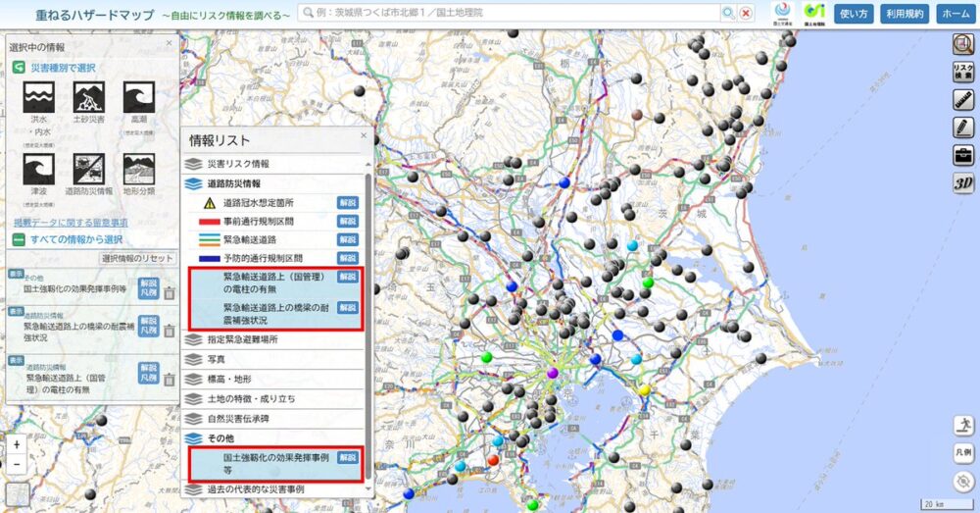Delete the 国土強靱化の効果発揮事例等 layer with trash icon

click(169, 292)
